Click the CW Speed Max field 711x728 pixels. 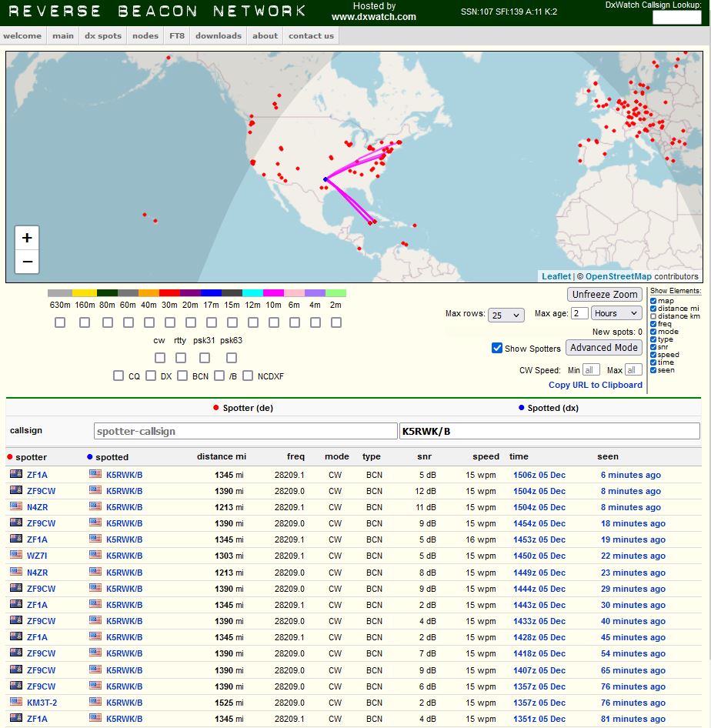[x=633, y=370]
